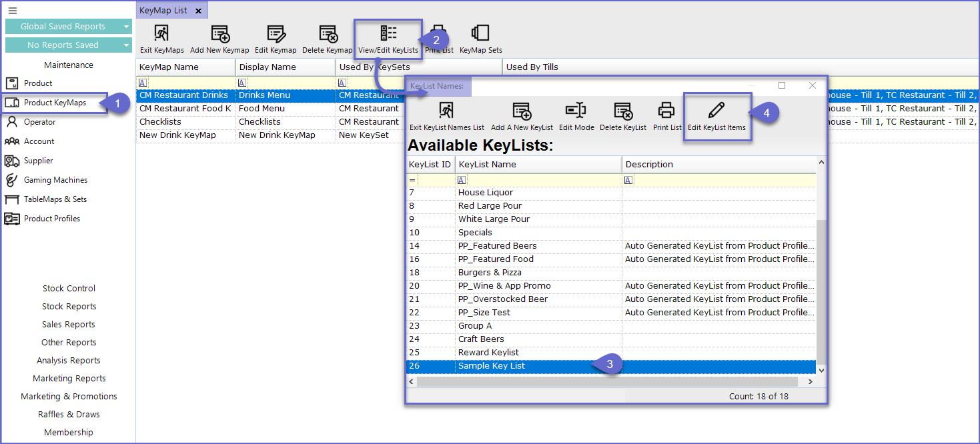
Task: Select House Liquor keylist row
Action: point(611,193)
